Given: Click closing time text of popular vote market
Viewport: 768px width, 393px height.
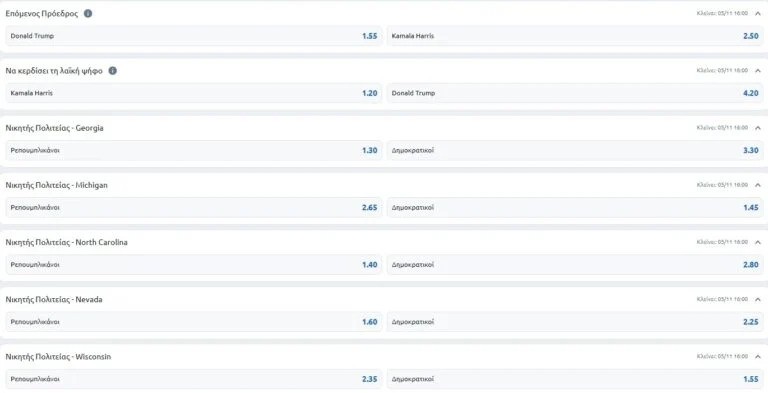Looking at the screenshot, I should pos(722,71).
